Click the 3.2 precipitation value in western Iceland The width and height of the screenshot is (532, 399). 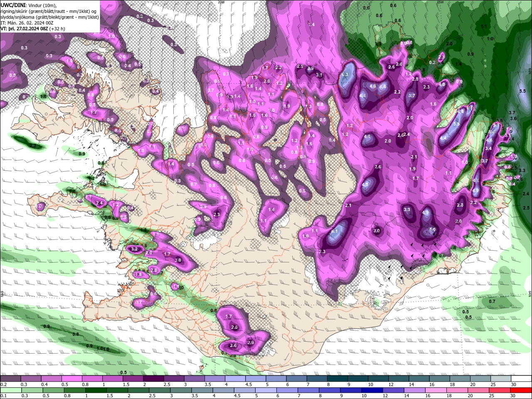(x=134, y=249)
